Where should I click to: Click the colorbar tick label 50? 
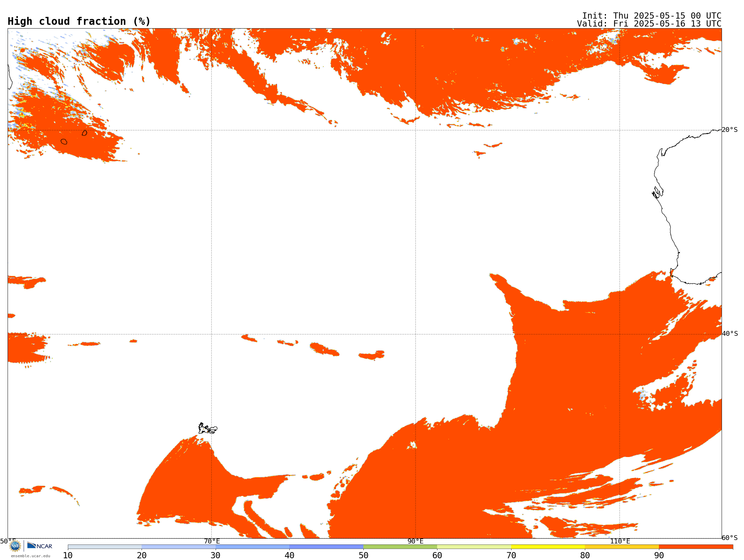[x=363, y=556]
